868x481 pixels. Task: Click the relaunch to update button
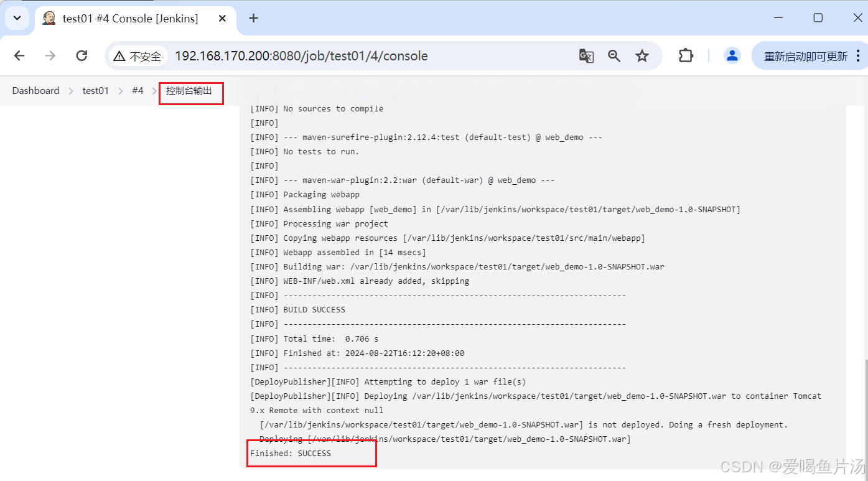805,56
